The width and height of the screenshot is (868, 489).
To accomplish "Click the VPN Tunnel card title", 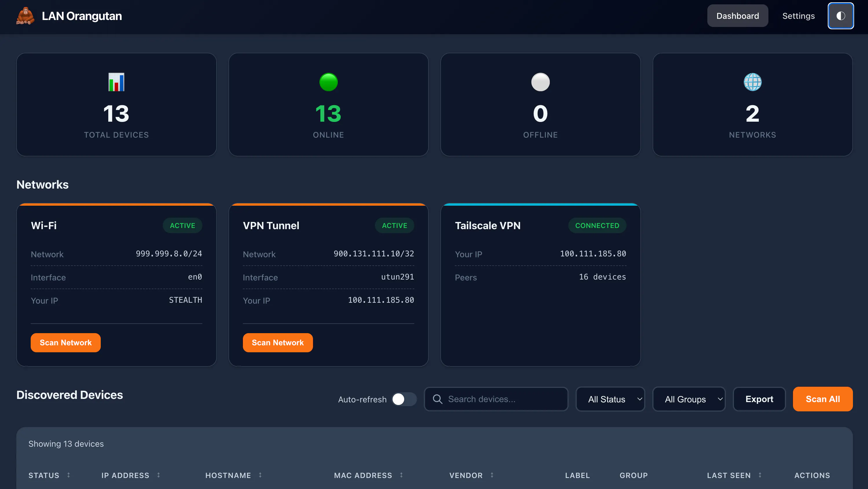I will pyautogui.click(x=271, y=225).
